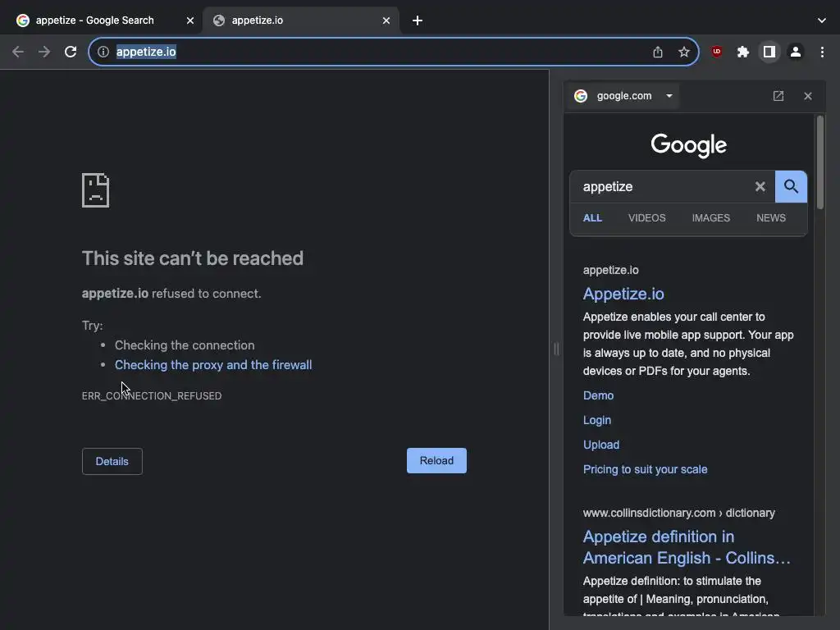Open a new tab with plus button
840x630 pixels.
tap(418, 21)
